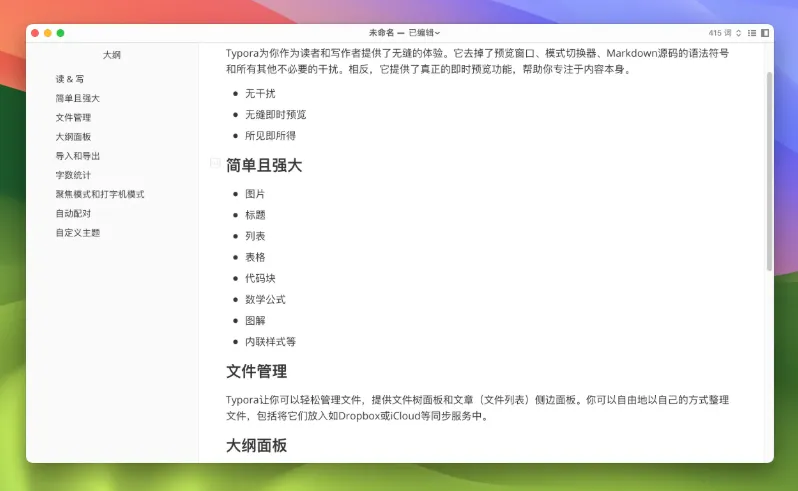798x491 pixels.
Task: Click the document vertical scrollbar thumb
Action: 769,171
